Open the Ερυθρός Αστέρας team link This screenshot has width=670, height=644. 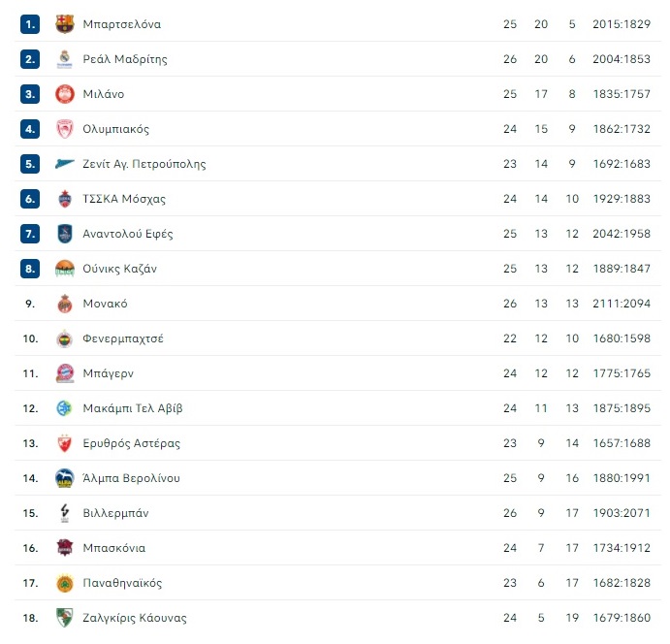131,443
